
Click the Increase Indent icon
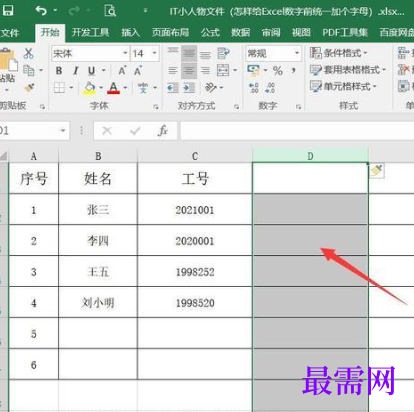click(x=189, y=88)
